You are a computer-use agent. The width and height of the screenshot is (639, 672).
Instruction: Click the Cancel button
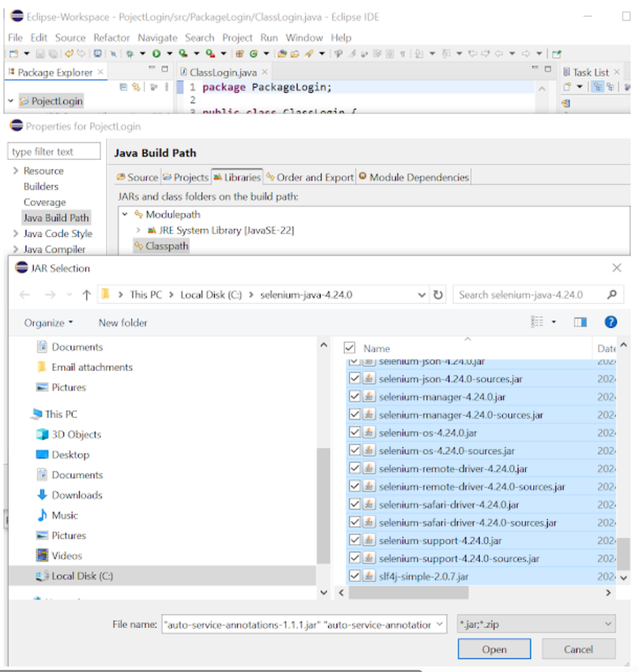coord(578,649)
